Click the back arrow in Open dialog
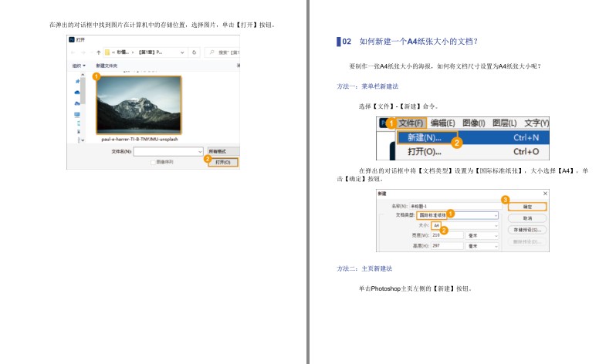Image resolution: width=616 pixels, height=364 pixels. click(x=73, y=52)
